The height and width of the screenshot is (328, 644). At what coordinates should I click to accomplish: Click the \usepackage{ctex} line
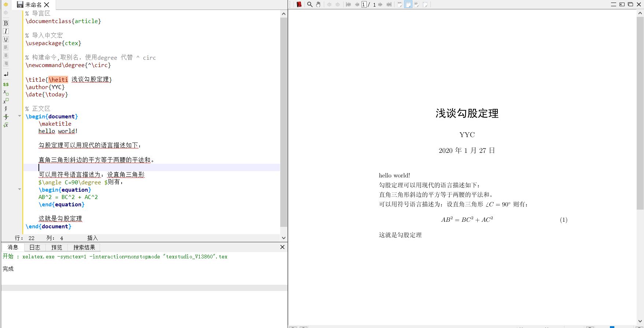53,43
